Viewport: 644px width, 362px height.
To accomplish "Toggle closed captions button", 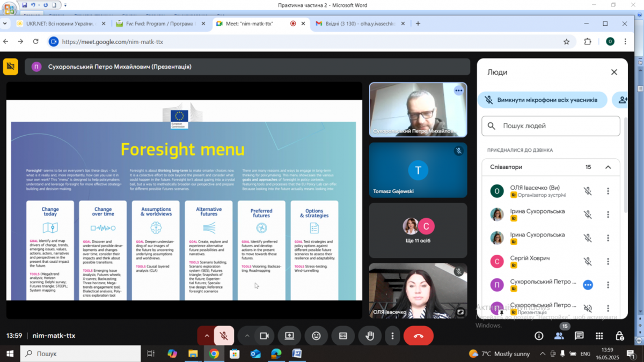I will tap(343, 336).
